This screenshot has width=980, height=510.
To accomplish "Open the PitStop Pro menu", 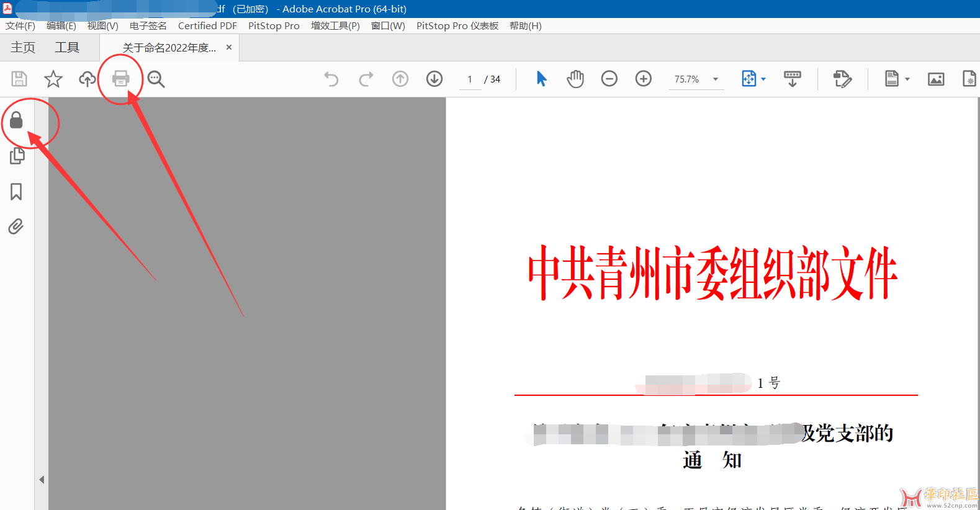I will pos(274,26).
